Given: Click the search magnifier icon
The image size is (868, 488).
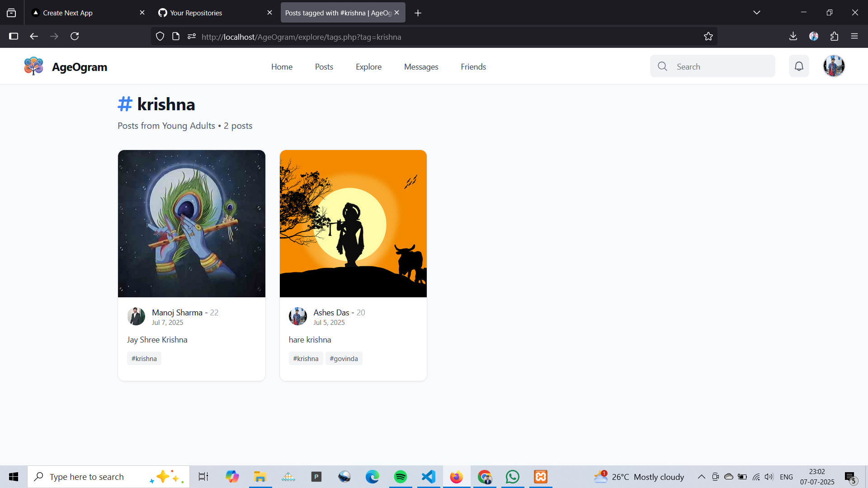Looking at the screenshot, I should pyautogui.click(x=662, y=66).
